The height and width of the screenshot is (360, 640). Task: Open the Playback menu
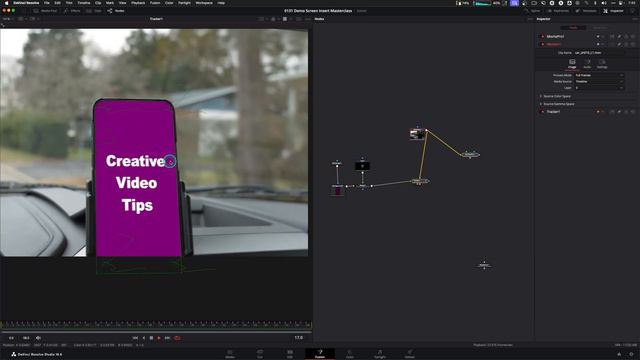pos(138,3)
